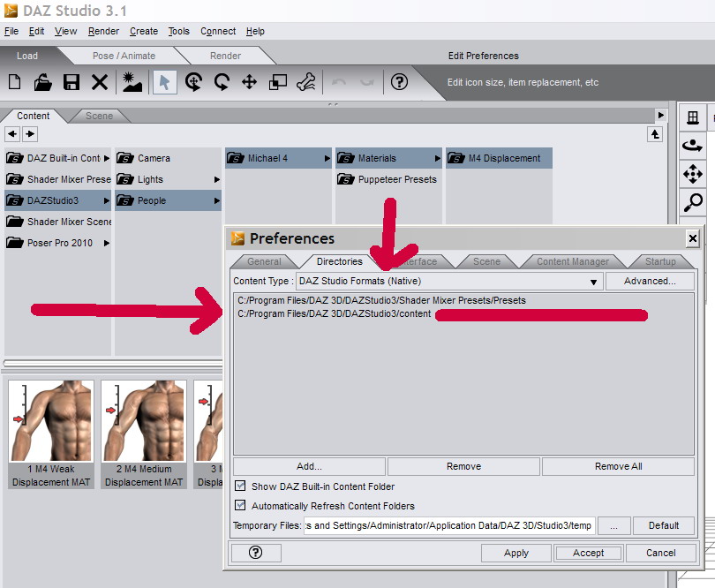Click the viewport grid layout icon

(693, 117)
